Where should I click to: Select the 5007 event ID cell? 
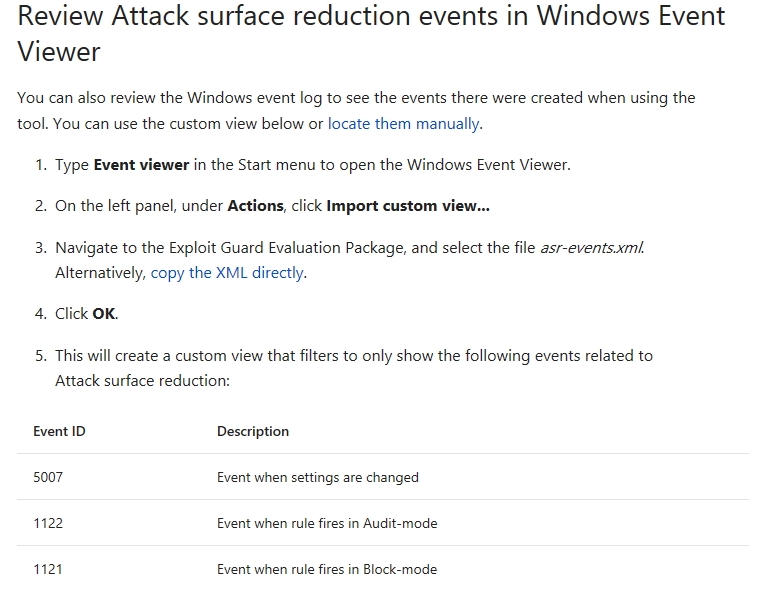coord(48,477)
